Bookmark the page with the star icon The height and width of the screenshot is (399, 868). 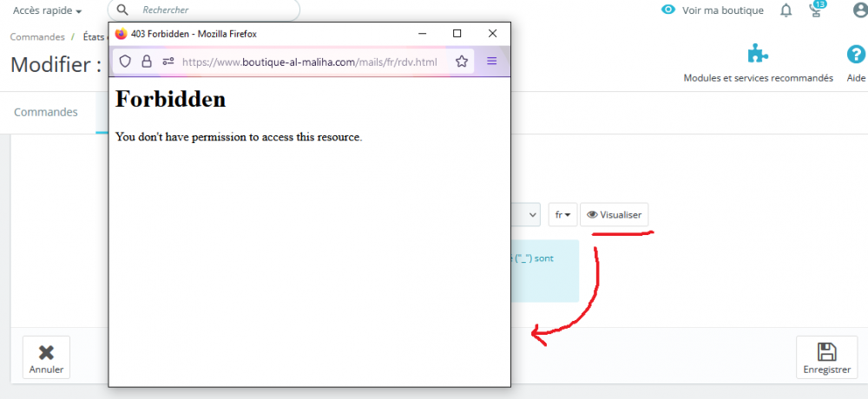point(462,62)
